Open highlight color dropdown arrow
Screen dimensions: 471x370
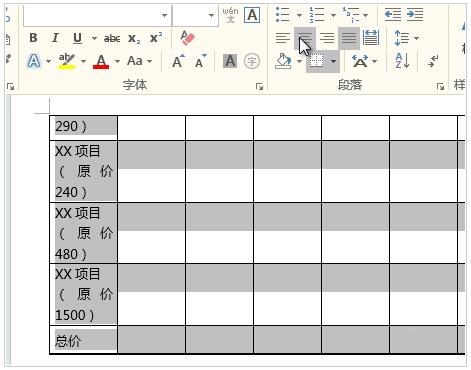click(x=83, y=61)
